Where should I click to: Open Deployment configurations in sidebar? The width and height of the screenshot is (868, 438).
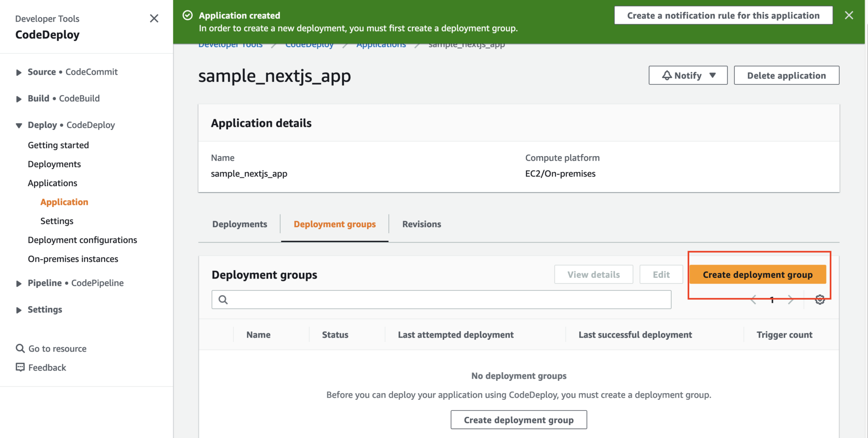click(83, 240)
